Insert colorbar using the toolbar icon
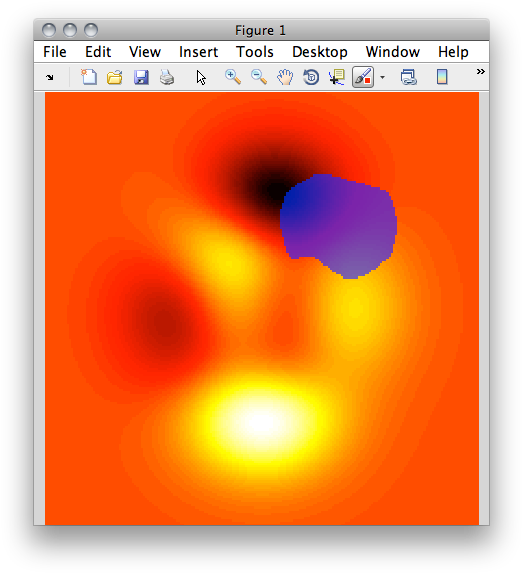522x573 pixels. click(x=442, y=77)
